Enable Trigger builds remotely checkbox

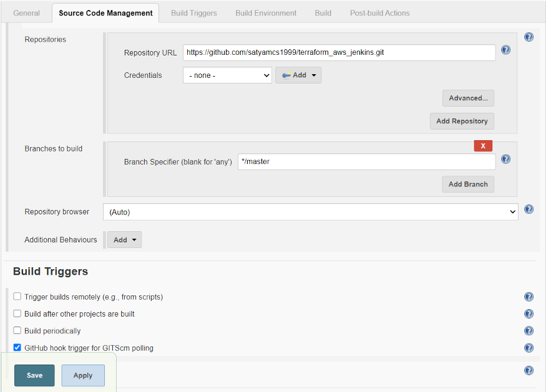tap(17, 297)
